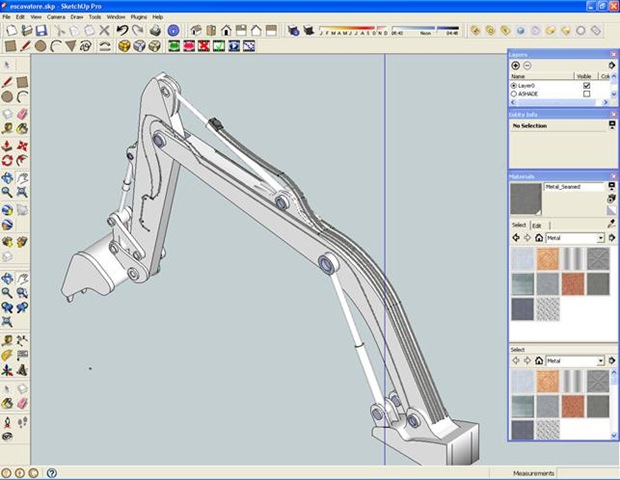Click the Add Layer plus icon
This screenshot has width=620, height=480.
tap(516, 65)
